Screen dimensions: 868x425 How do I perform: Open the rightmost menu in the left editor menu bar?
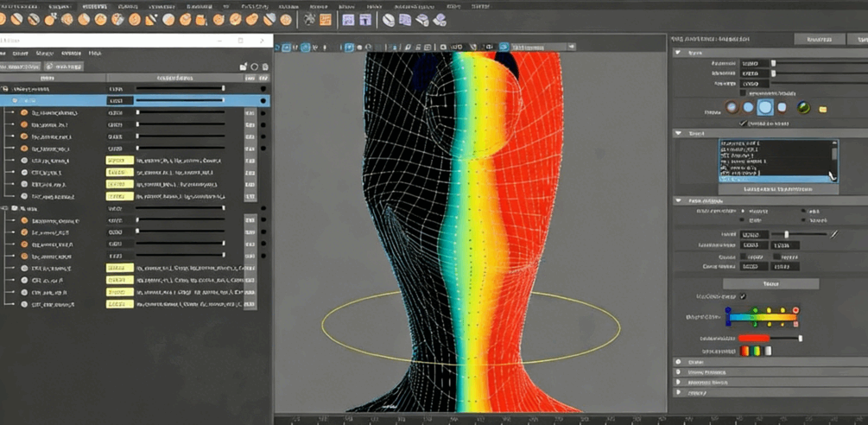click(x=94, y=54)
